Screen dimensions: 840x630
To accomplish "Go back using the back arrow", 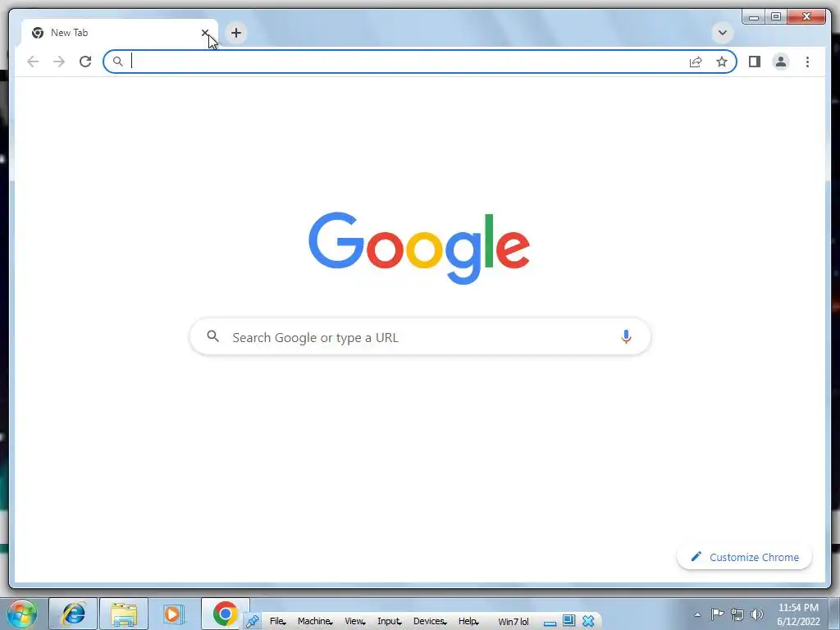I will click(x=33, y=62).
